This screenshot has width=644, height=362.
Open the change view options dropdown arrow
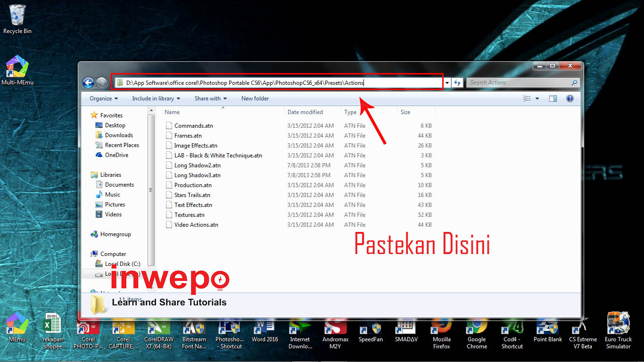537,99
